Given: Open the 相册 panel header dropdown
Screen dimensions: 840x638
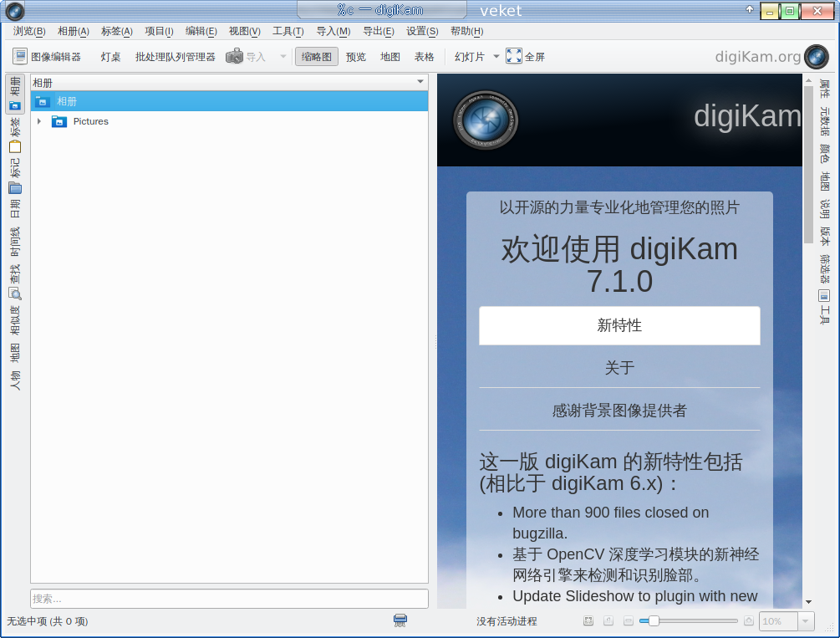Looking at the screenshot, I should tap(420, 82).
